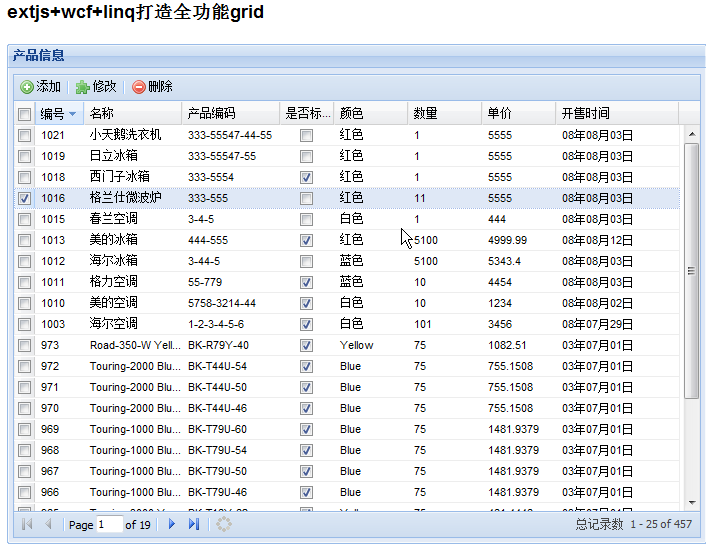
Task: Tick the row checkbox for product 1021
Action: coord(24,135)
